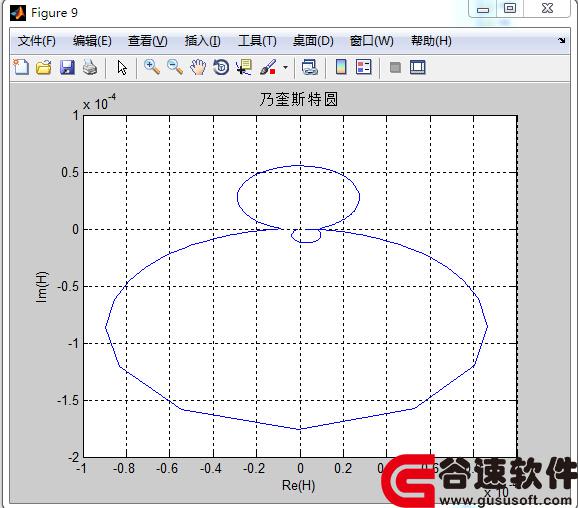Activate the Zoom Out magnifier tool

click(x=175, y=67)
